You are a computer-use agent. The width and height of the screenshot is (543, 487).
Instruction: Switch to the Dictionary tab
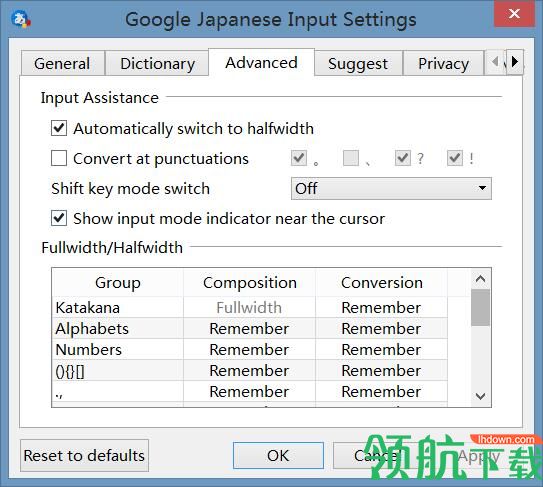coord(158,64)
